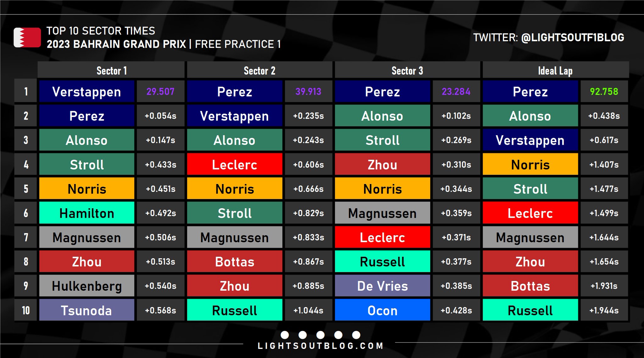Click the Ideal Lap column header
This screenshot has height=358, width=644.
click(x=555, y=70)
